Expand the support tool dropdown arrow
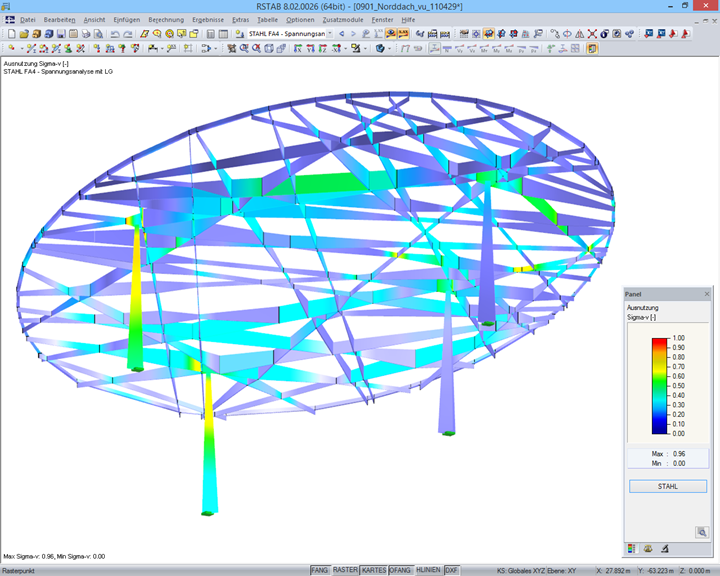 click(162, 49)
